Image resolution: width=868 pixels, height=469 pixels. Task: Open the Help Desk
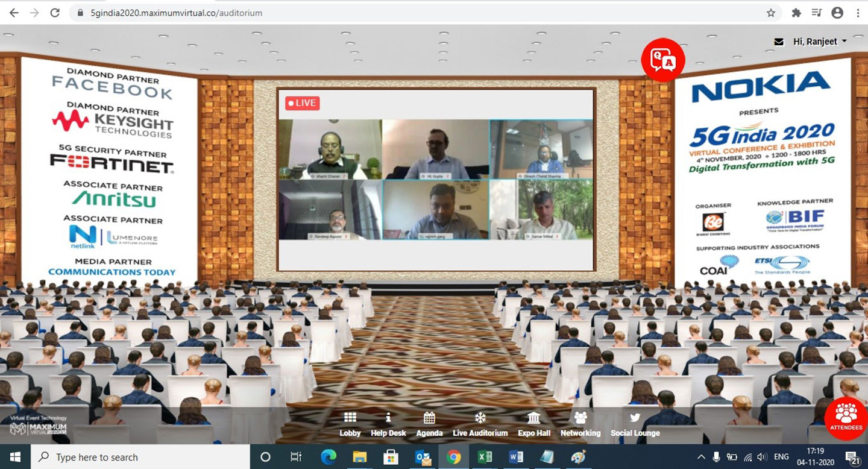[388, 425]
